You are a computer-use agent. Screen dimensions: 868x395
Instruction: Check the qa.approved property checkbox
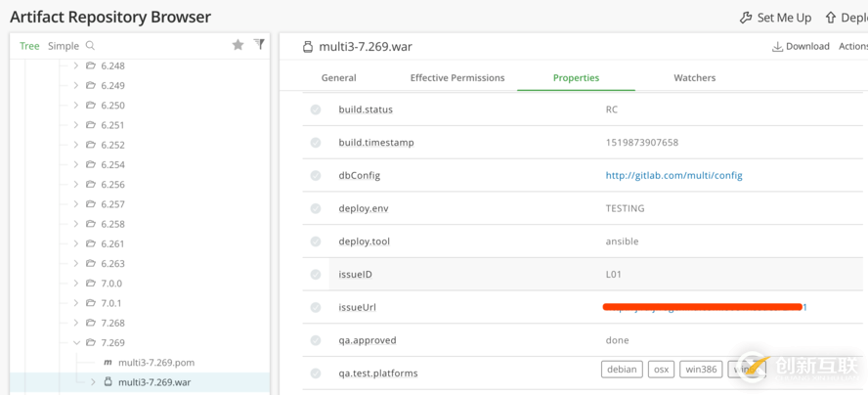tap(316, 340)
